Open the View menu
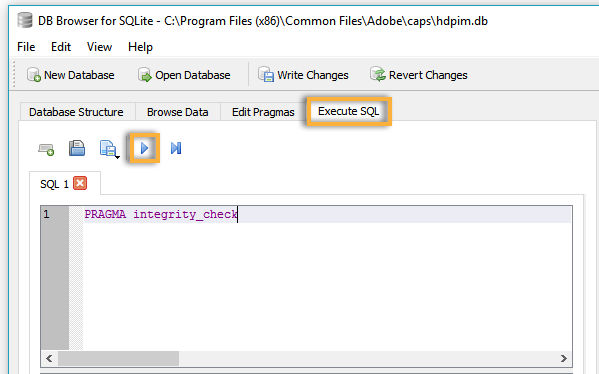599x374 pixels. click(x=99, y=47)
